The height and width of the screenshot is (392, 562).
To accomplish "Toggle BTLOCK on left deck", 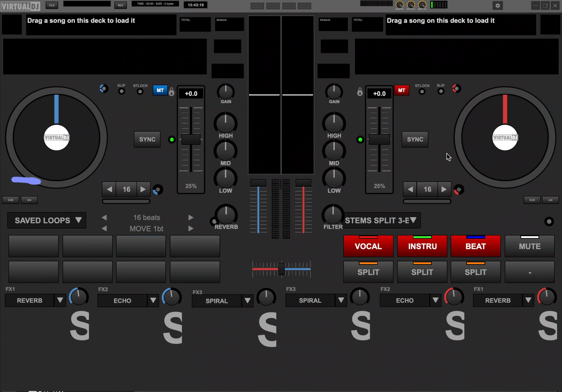I will [x=140, y=91].
